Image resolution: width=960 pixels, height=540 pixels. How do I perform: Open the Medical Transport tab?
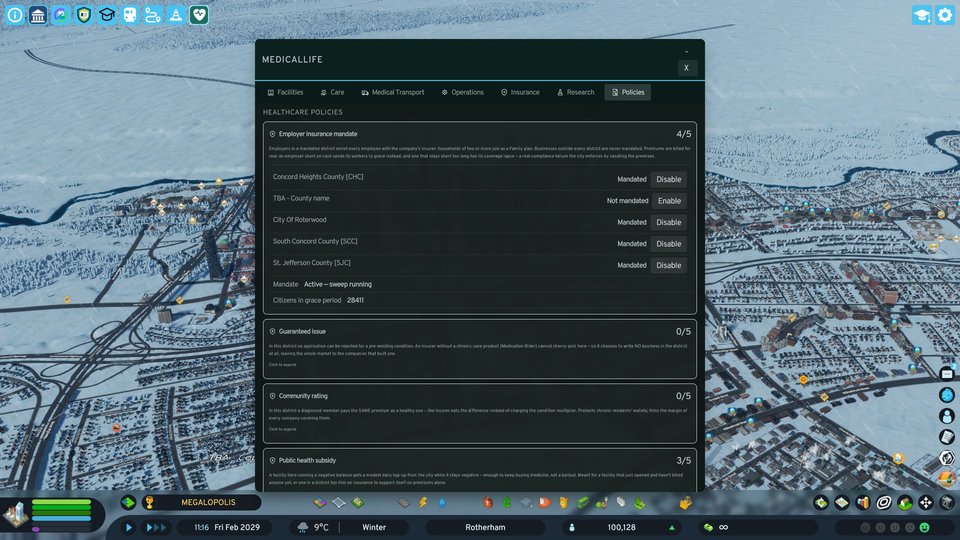[392, 92]
